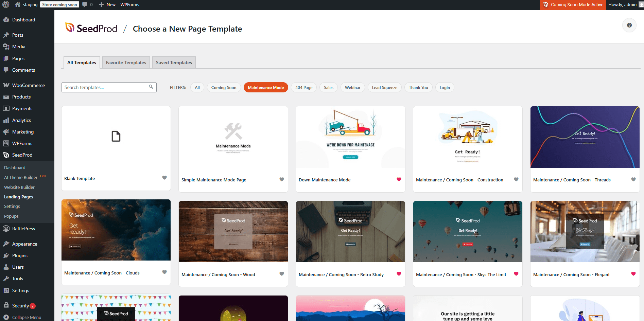Click the SeedProd logo in header

pos(91,28)
